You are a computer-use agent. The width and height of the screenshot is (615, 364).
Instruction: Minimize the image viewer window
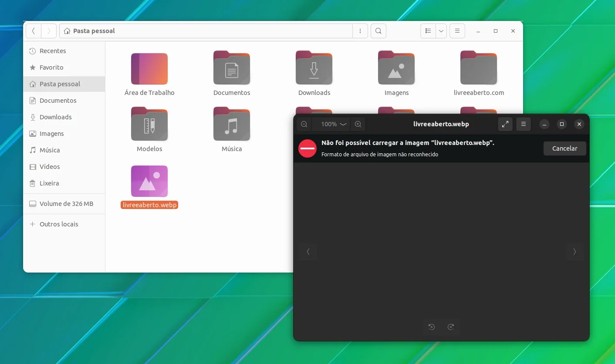[x=544, y=124]
